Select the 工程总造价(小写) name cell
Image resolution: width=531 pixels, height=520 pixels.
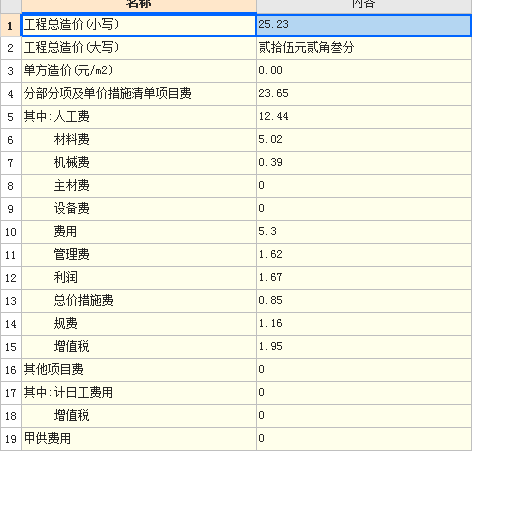(139, 25)
